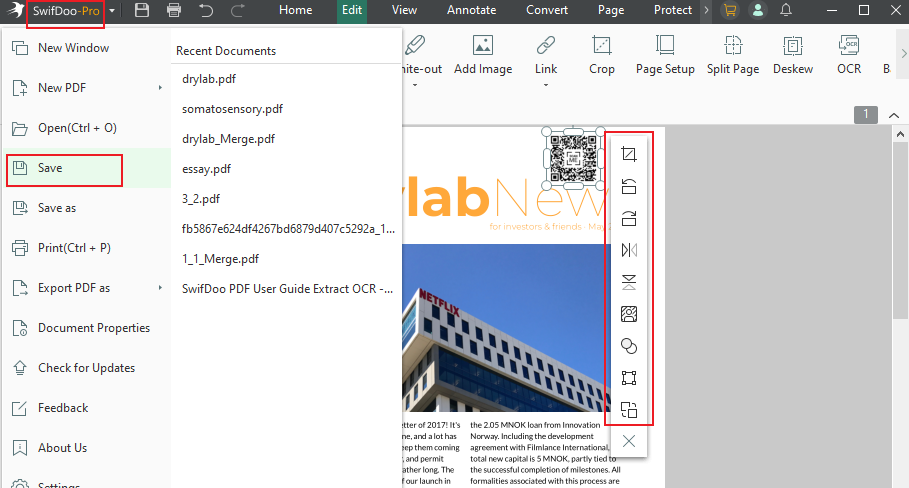Open the About Us entry
909x488 pixels.
(87, 448)
